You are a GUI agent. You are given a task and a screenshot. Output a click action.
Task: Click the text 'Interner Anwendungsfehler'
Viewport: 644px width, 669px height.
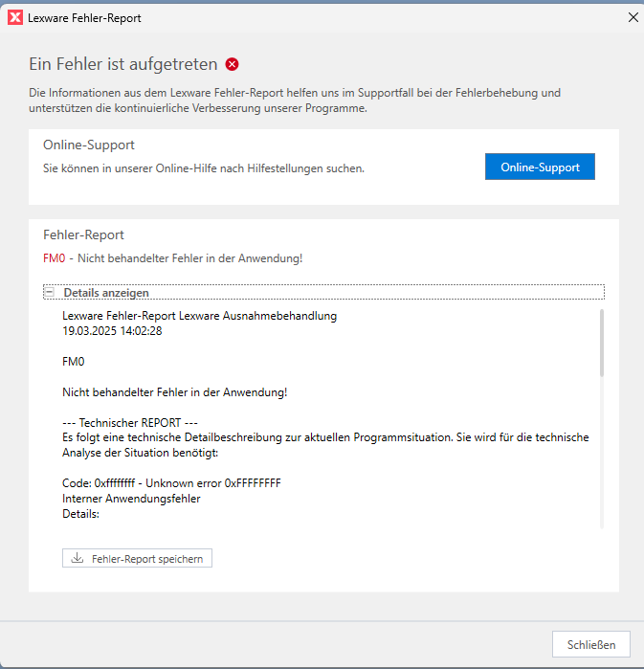(131, 499)
